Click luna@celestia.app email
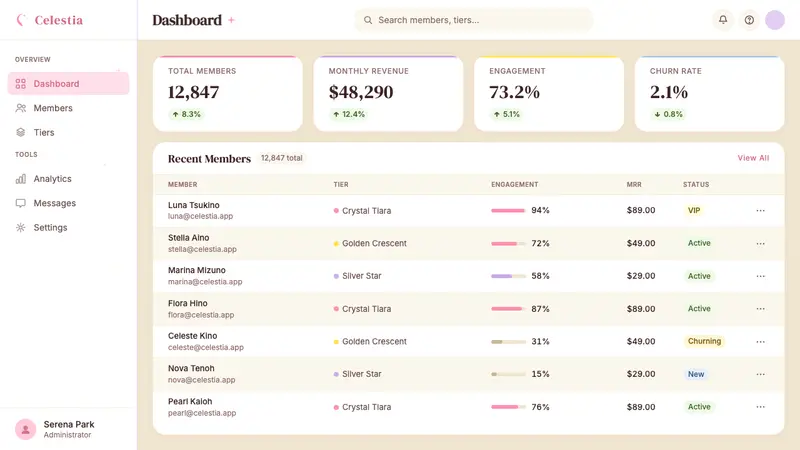 click(201, 216)
